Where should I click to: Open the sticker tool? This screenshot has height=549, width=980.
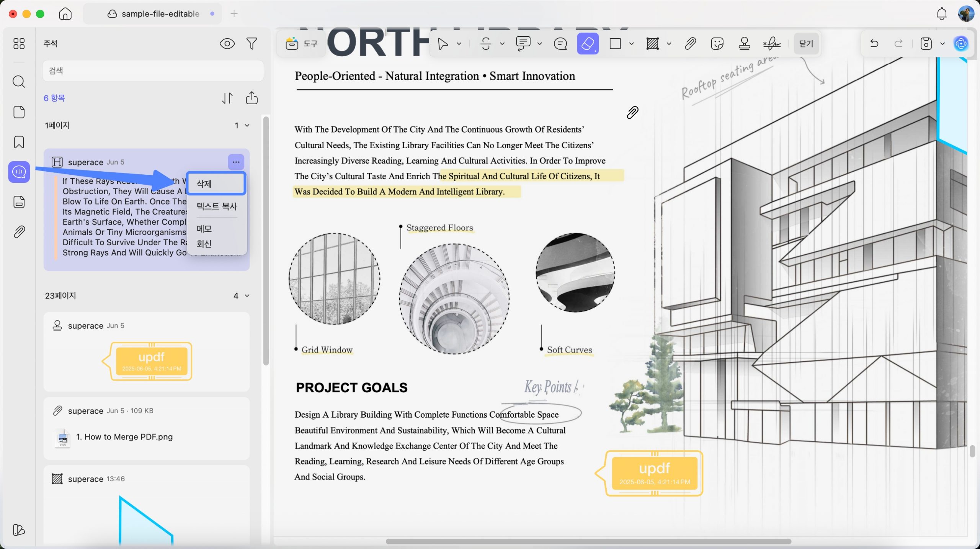717,44
